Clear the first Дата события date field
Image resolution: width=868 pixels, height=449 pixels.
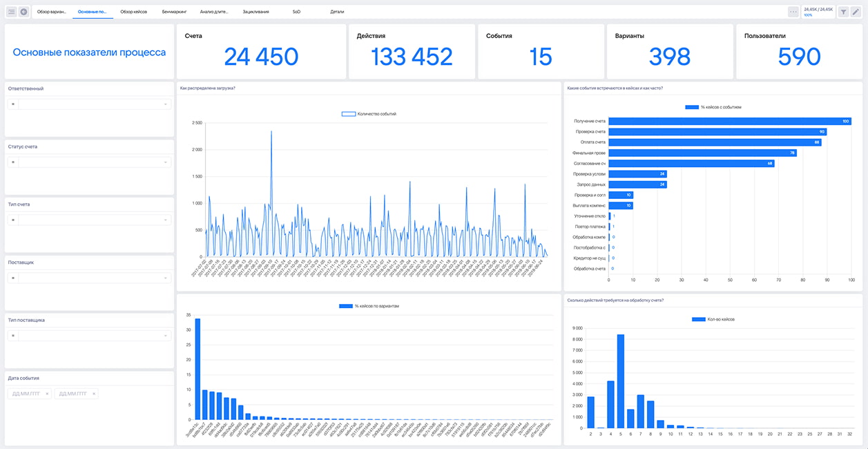click(x=47, y=394)
